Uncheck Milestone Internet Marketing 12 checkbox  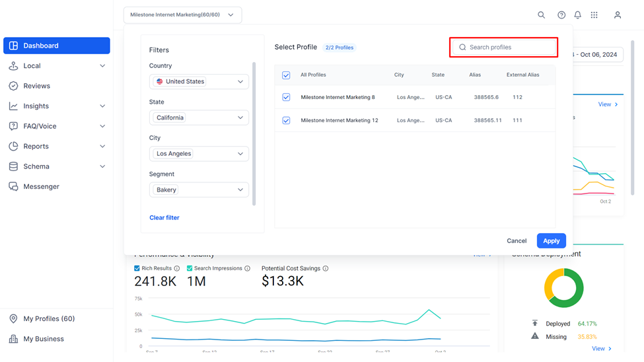tap(286, 120)
